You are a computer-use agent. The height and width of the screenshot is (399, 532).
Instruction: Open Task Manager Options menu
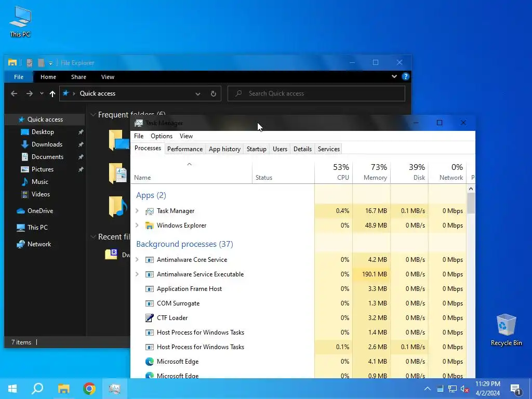coord(162,136)
